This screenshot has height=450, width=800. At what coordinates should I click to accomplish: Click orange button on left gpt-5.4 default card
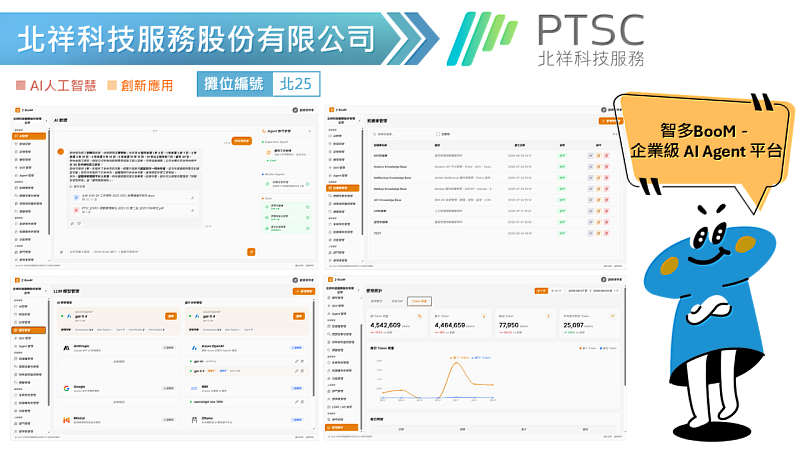point(171,316)
